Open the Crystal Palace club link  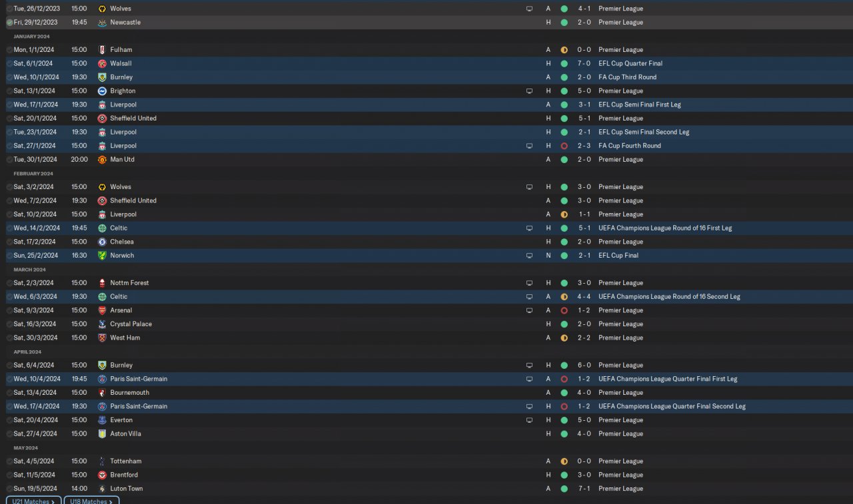point(131,324)
